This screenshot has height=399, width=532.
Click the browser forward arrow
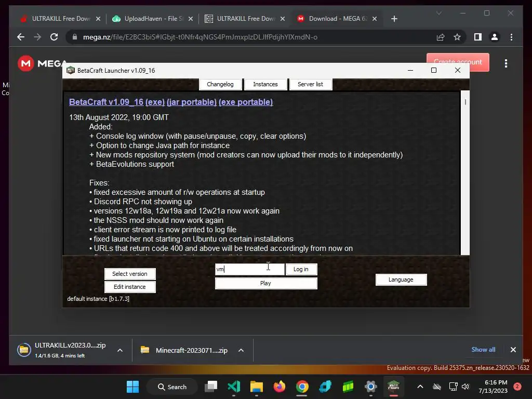[x=37, y=37]
